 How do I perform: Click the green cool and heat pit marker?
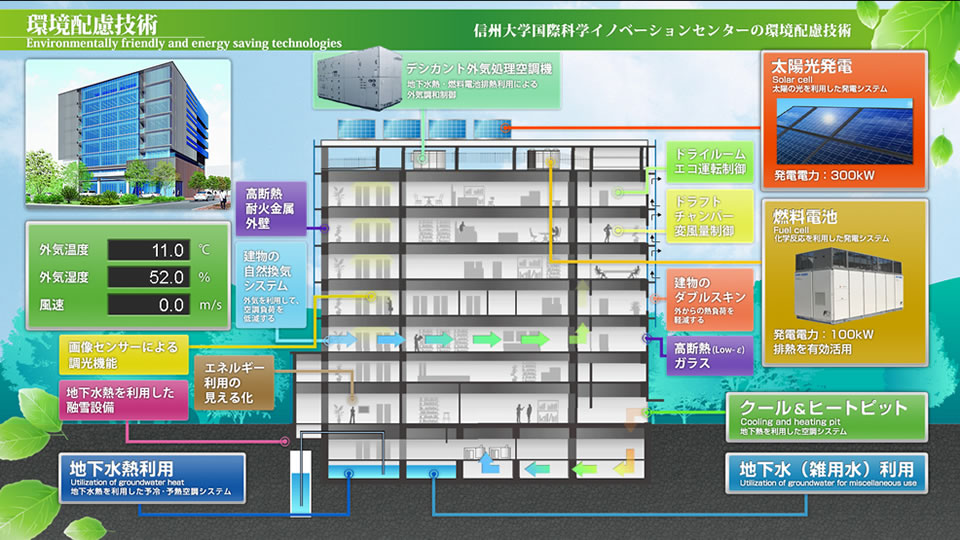point(648,412)
